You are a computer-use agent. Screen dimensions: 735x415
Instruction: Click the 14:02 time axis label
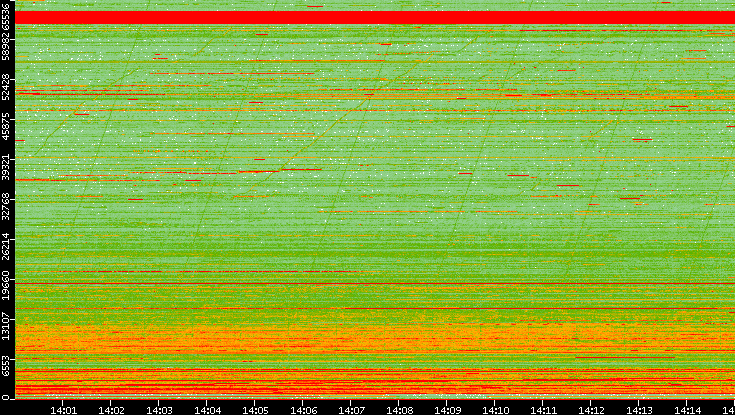[x=111, y=410]
